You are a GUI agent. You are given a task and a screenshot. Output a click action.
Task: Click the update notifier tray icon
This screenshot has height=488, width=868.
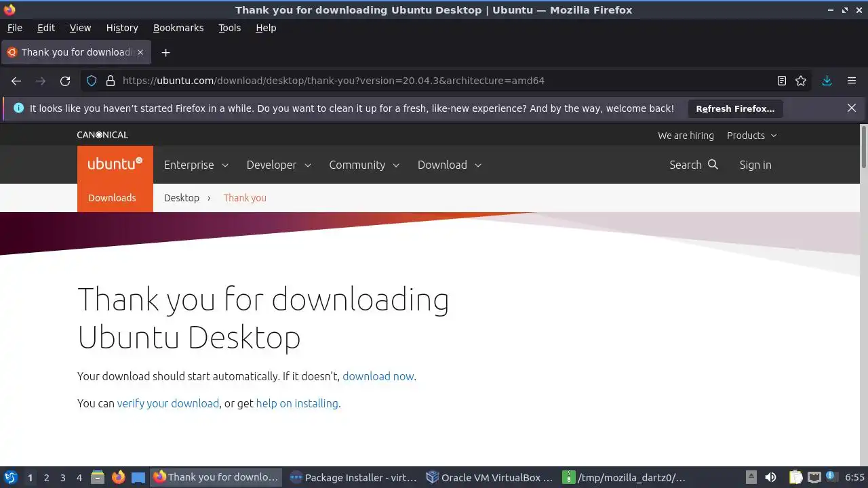point(831,477)
